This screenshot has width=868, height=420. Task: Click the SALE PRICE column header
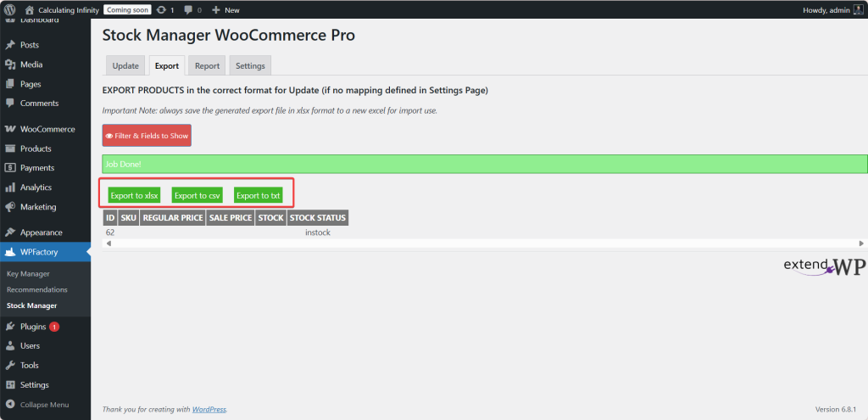[231, 218]
